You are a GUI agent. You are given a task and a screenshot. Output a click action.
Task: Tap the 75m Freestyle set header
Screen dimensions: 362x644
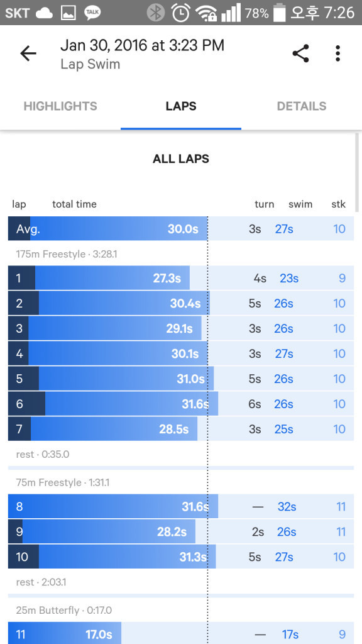click(x=63, y=482)
